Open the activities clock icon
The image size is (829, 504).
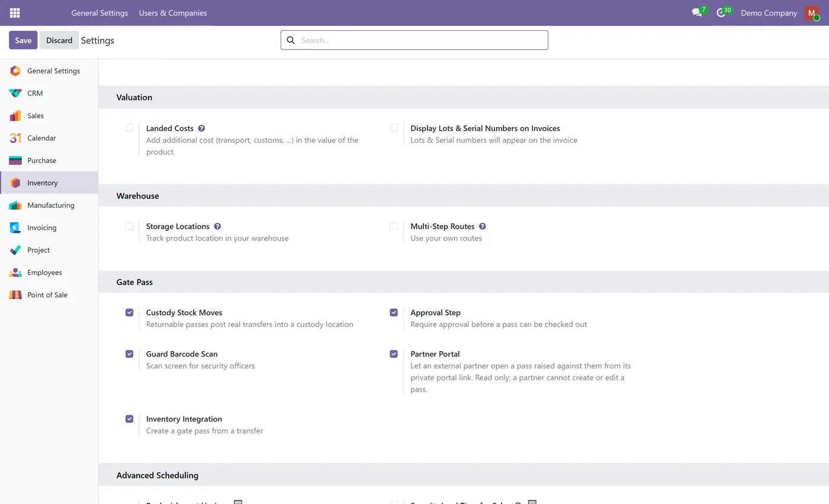pyautogui.click(x=721, y=12)
